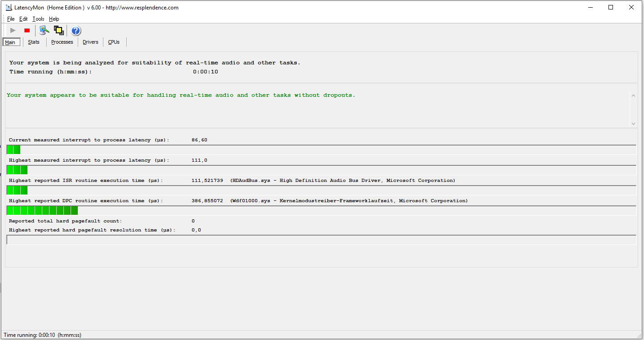The height and width of the screenshot is (340, 644).
Task: Click the overlapping yellow squares toolbar icon
Action: (x=58, y=31)
